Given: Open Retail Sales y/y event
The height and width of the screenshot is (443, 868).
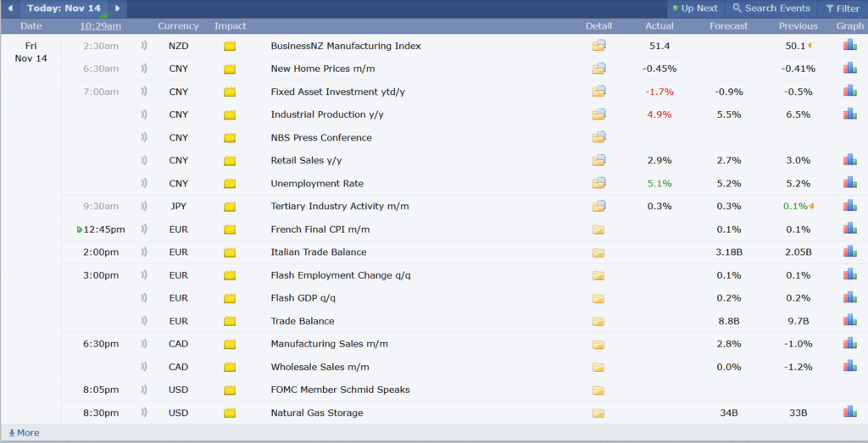Looking at the screenshot, I should [306, 160].
